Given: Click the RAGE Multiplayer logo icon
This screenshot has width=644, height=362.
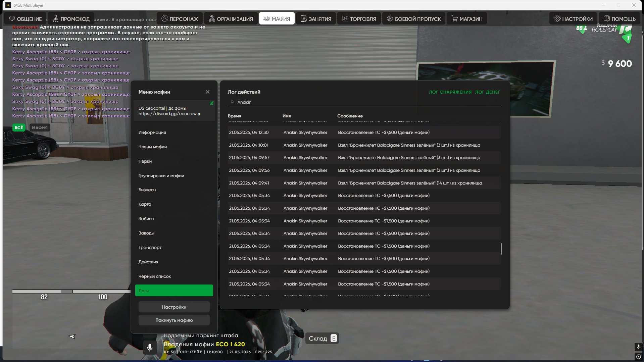Looking at the screenshot, I should point(8,5).
